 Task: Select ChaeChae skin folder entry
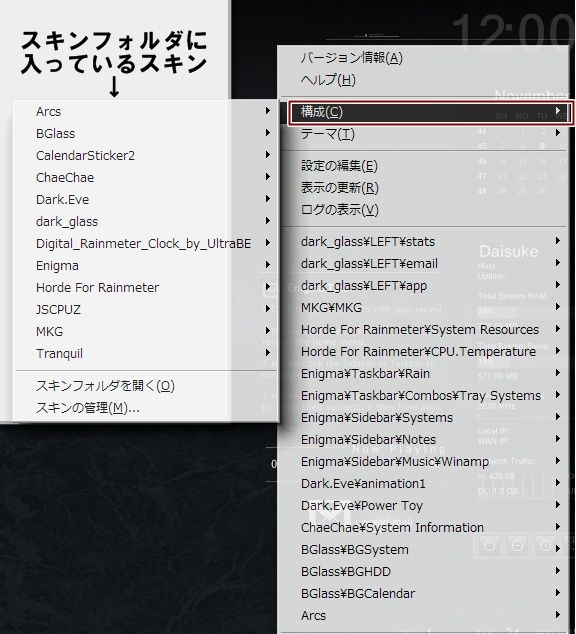[146, 178]
